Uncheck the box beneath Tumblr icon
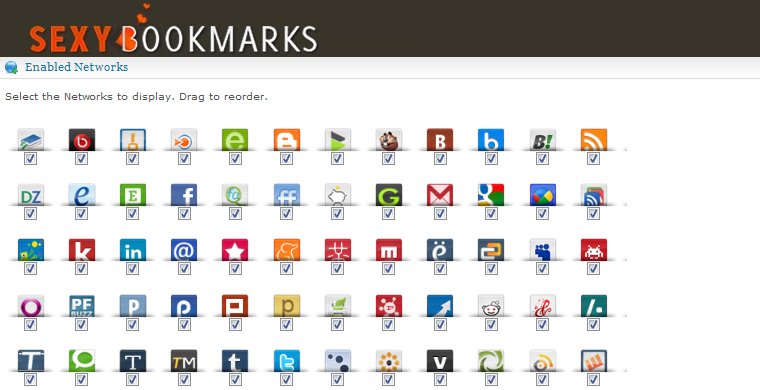This screenshot has width=760, height=390. click(x=235, y=380)
